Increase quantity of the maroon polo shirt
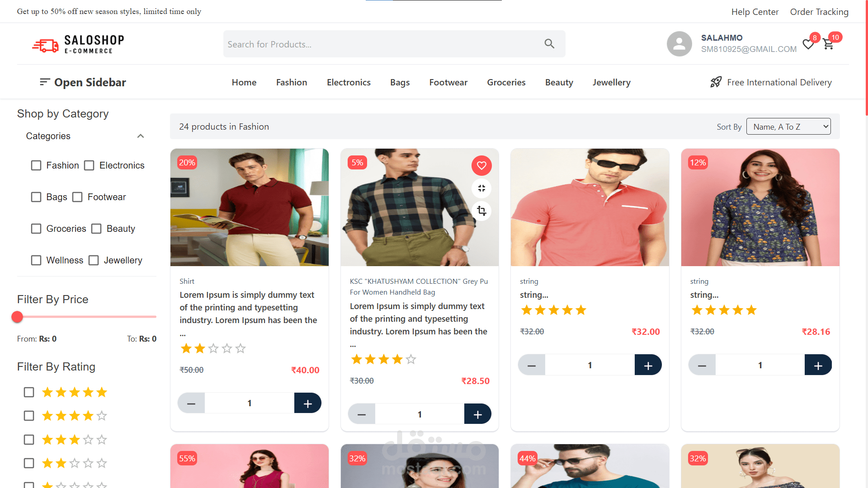 tap(307, 403)
